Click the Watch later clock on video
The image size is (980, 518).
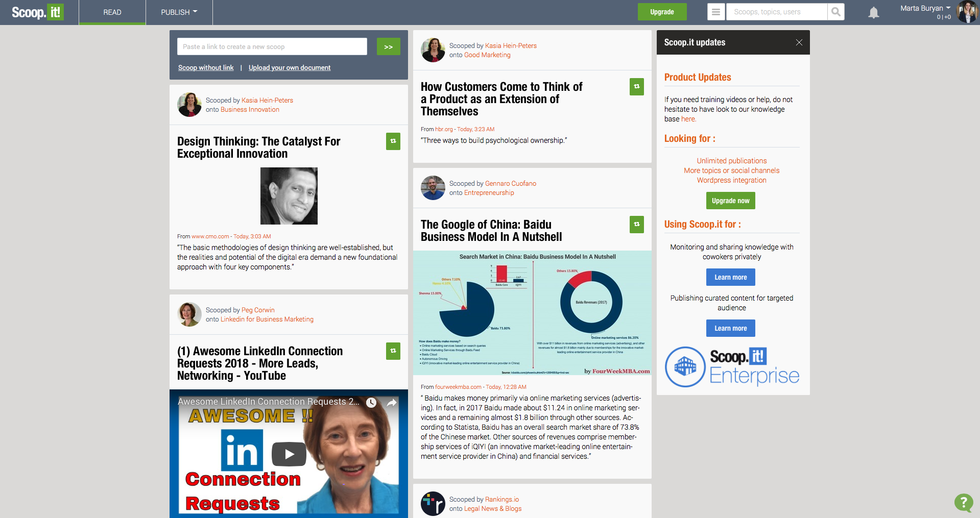(371, 403)
